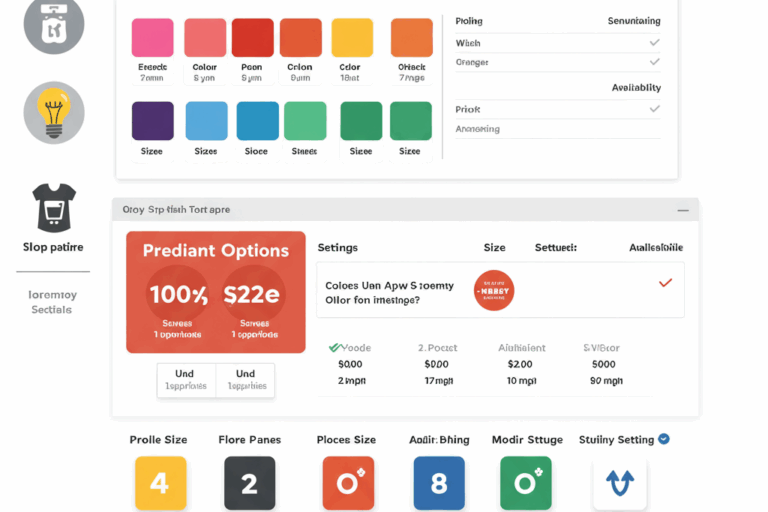Screen dimensions: 768x512
Task: Toggle the red checkmark in the Colors row
Action: (665, 283)
